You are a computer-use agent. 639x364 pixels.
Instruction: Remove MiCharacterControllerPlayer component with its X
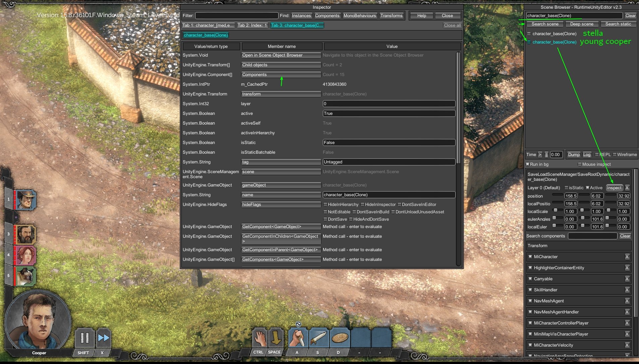627,323
